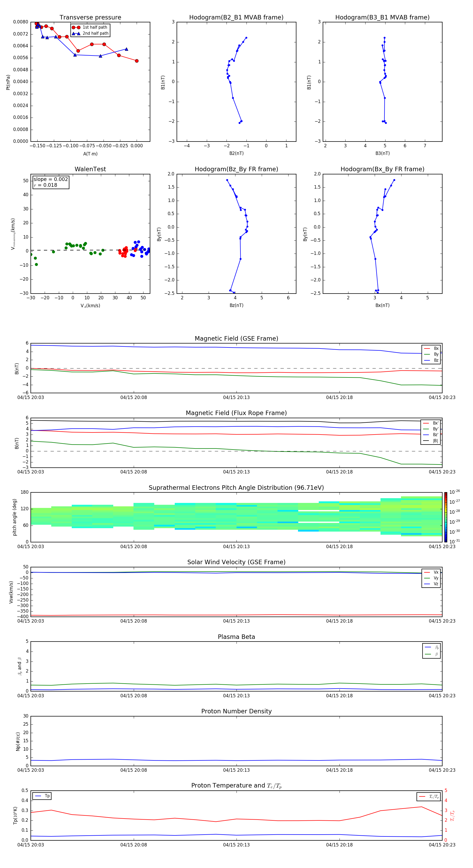The image size is (473, 868).
Task: Click Vx legend entry in Solar Wind plot
Action: point(431,573)
